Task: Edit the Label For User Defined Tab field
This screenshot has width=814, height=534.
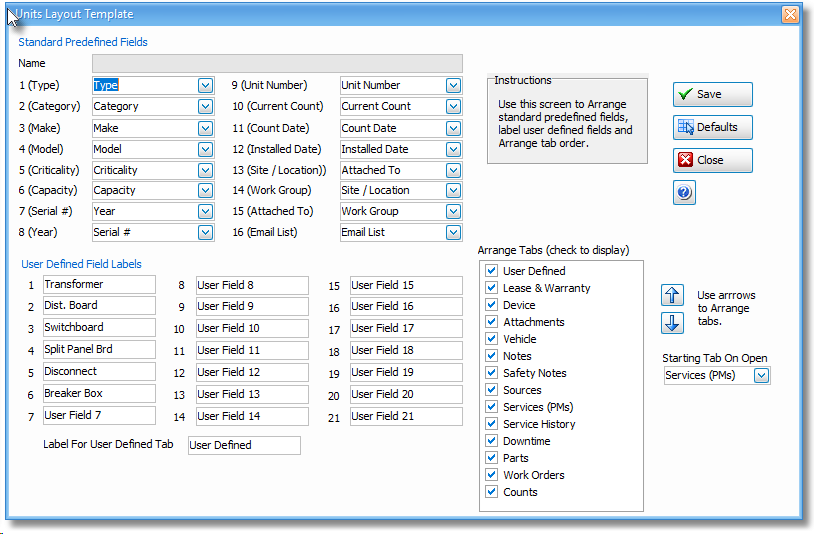Action: pos(244,445)
